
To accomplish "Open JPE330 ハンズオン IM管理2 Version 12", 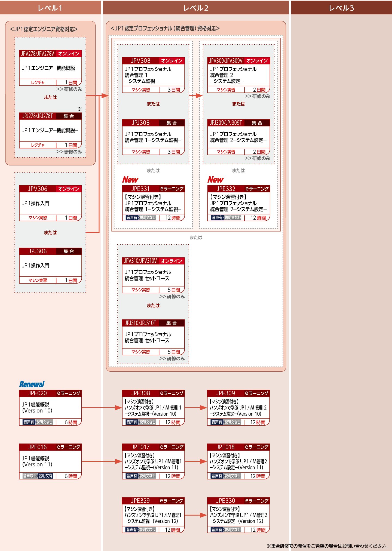I will pyautogui.click(x=238, y=515).
